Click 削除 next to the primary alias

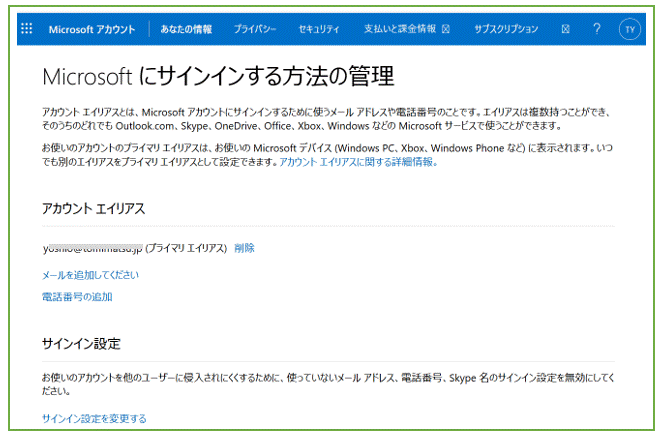244,247
